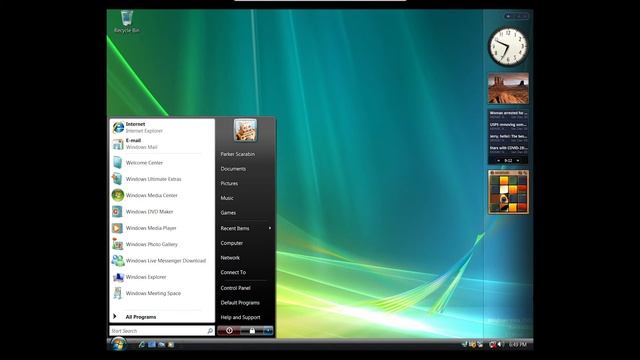The width and height of the screenshot is (640, 360).
Task: Click the power button in Start menu
Action: coord(229,331)
